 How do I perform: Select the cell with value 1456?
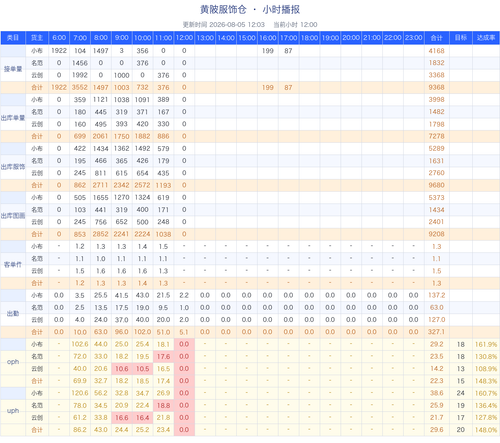(x=80, y=63)
